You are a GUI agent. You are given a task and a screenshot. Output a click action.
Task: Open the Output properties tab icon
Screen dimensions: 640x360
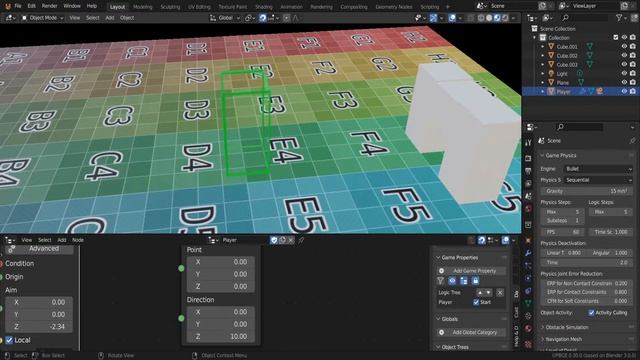point(528,171)
